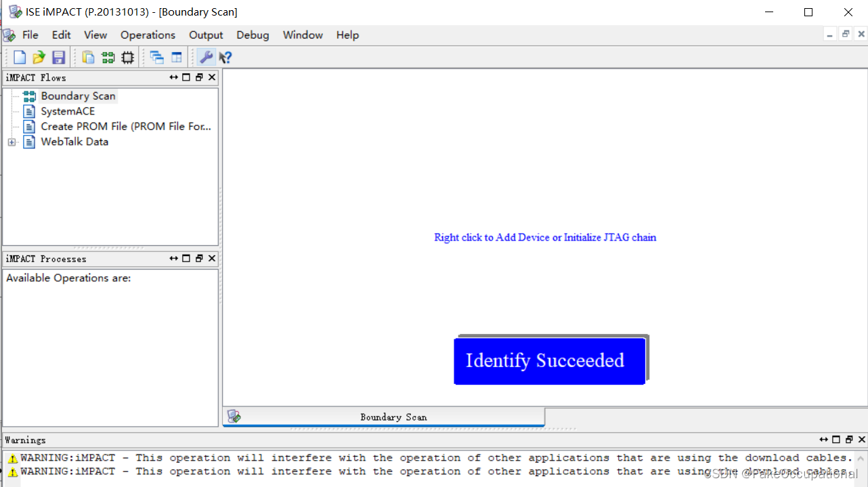Minimize the inner Boundary Scan document window
The width and height of the screenshot is (868, 487).
click(830, 34)
